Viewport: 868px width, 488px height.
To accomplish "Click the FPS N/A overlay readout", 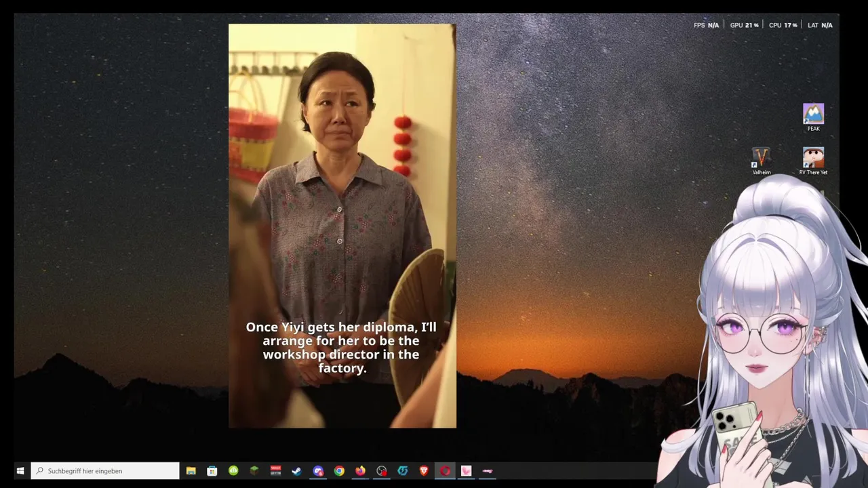I will (706, 25).
